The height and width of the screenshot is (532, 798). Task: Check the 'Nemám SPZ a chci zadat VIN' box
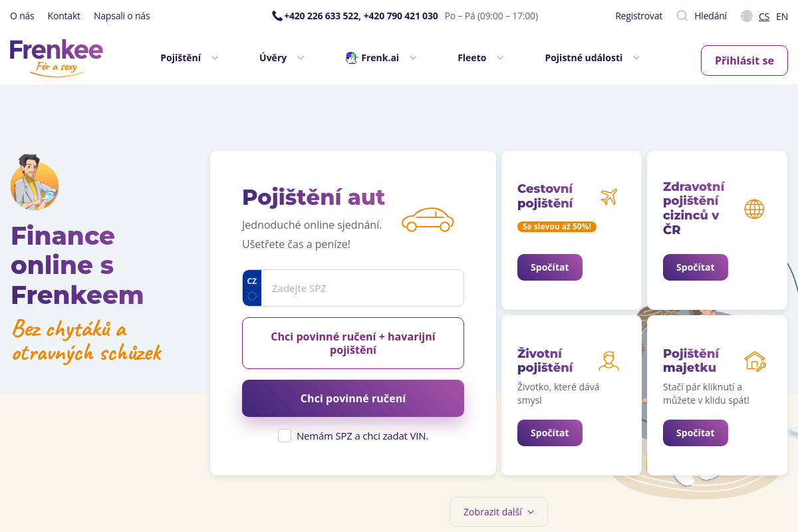(x=285, y=436)
